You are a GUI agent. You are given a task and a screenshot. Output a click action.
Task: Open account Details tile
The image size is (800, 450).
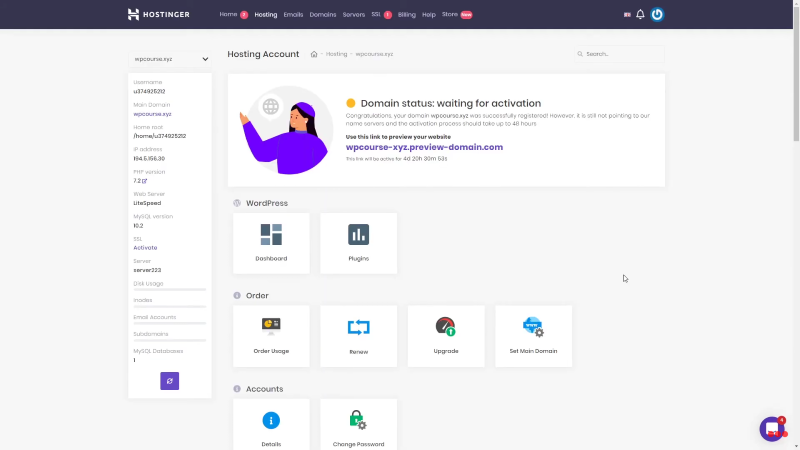click(x=271, y=422)
